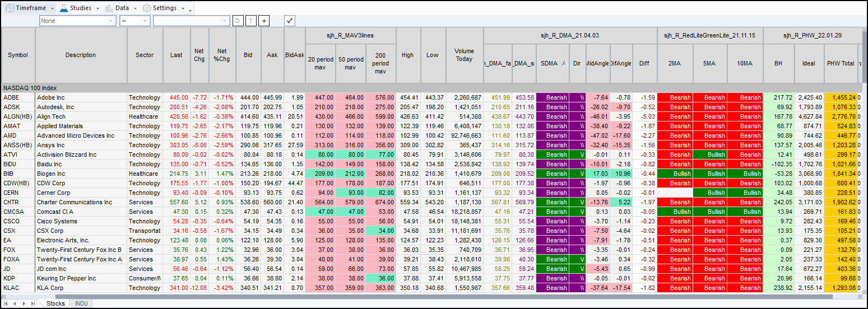Click the 200 period mav column header
Image resolution: width=868 pixels, height=309 pixels.
[x=380, y=63]
